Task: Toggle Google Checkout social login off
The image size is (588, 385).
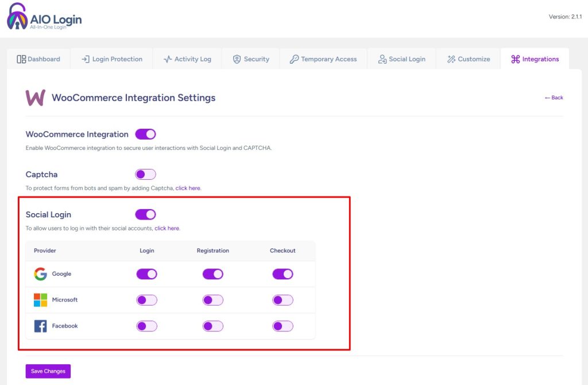Action: tap(283, 274)
